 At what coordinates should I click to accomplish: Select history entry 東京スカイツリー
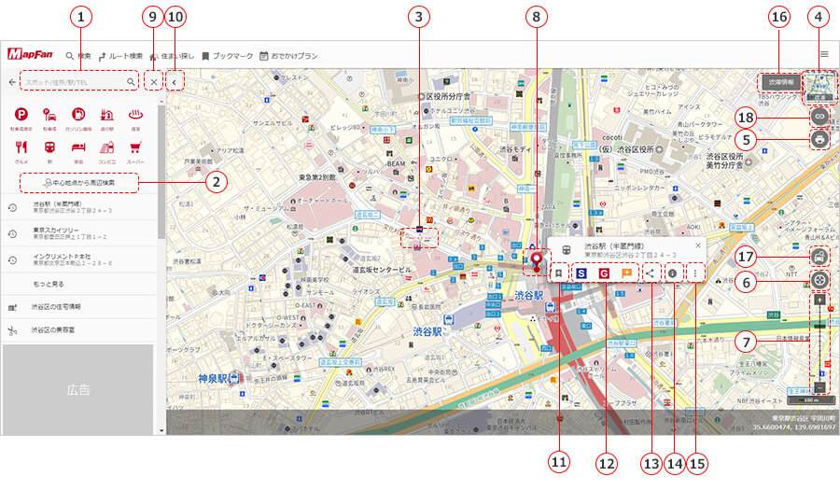pos(79,233)
